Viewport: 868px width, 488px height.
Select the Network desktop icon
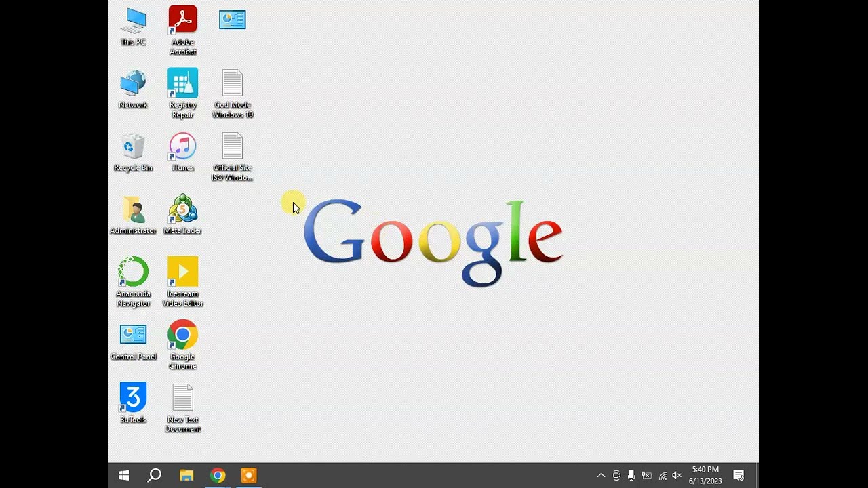pyautogui.click(x=133, y=89)
